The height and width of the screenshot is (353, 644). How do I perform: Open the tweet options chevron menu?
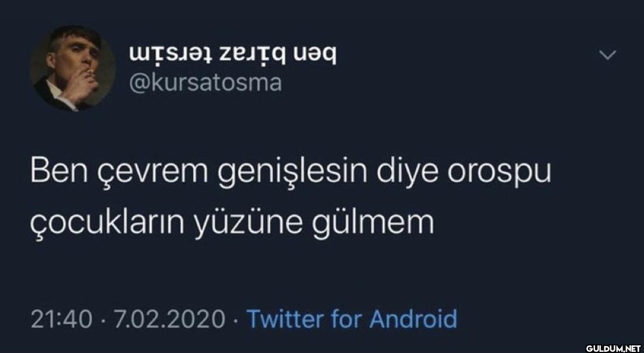pyautogui.click(x=608, y=55)
